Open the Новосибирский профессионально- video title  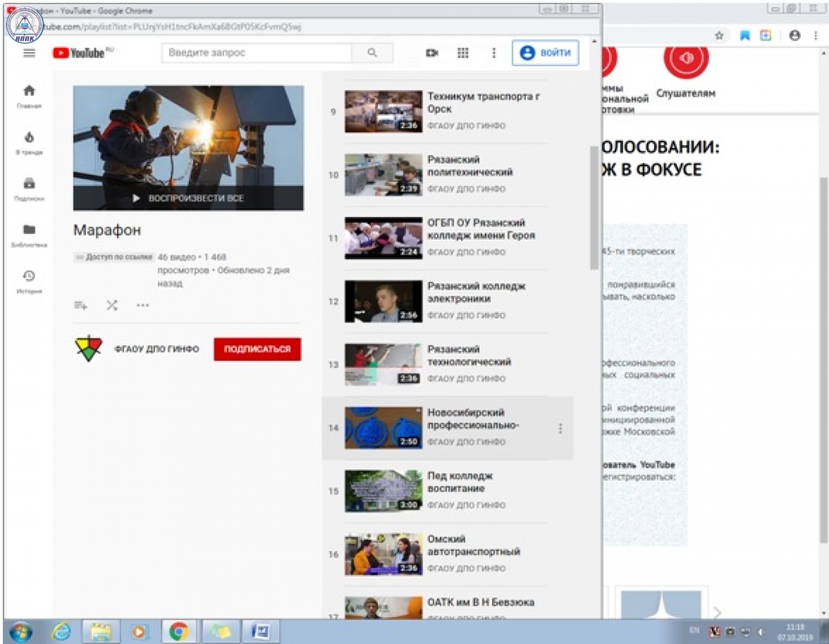tap(473, 419)
